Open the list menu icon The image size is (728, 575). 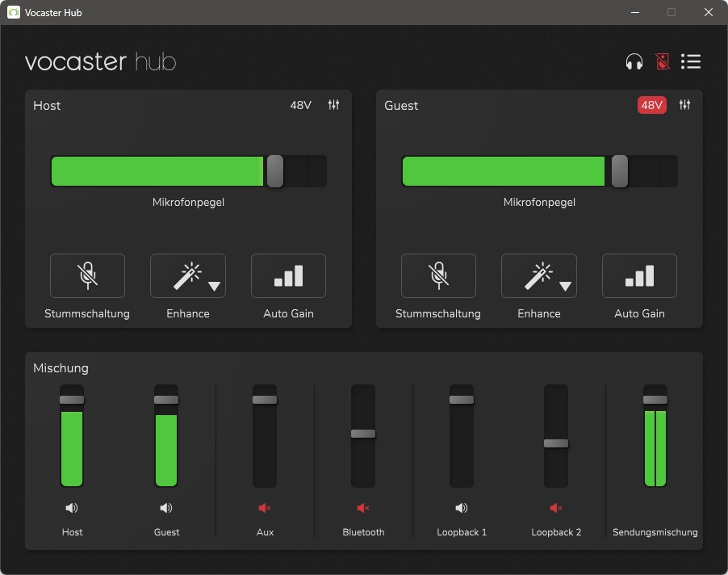click(690, 61)
